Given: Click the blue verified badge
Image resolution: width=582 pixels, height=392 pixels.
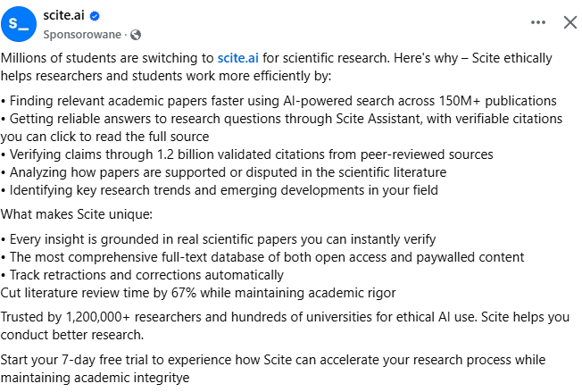Looking at the screenshot, I should (95, 16).
